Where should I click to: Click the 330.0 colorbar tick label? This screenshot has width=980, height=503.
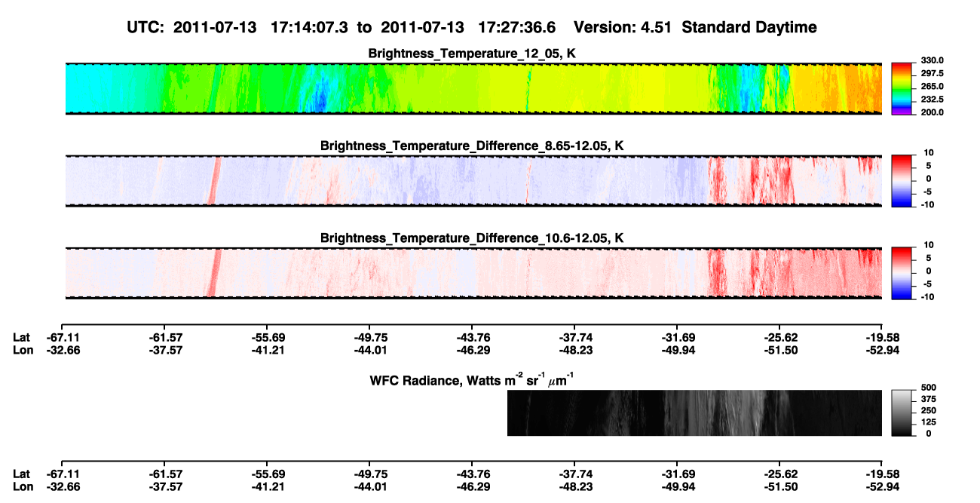click(x=932, y=60)
